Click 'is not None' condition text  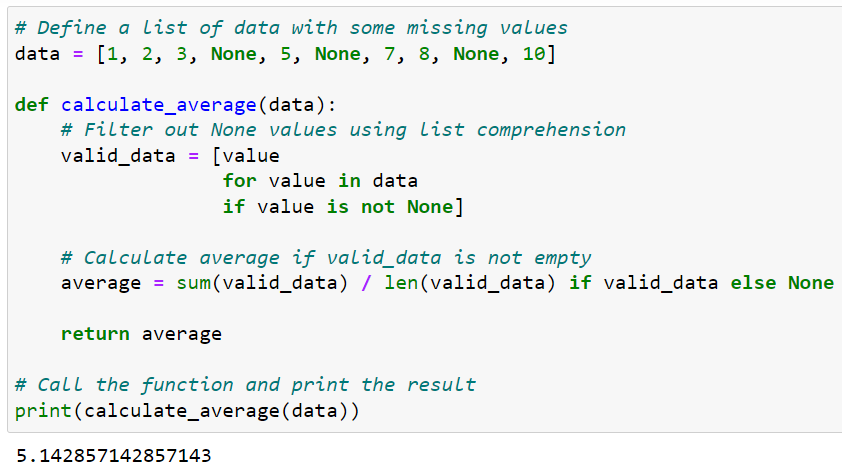390,207
